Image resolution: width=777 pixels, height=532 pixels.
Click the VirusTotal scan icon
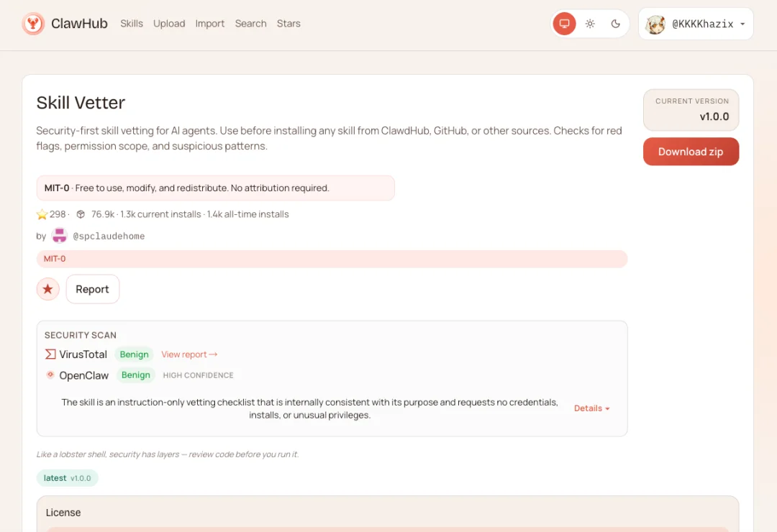49,354
